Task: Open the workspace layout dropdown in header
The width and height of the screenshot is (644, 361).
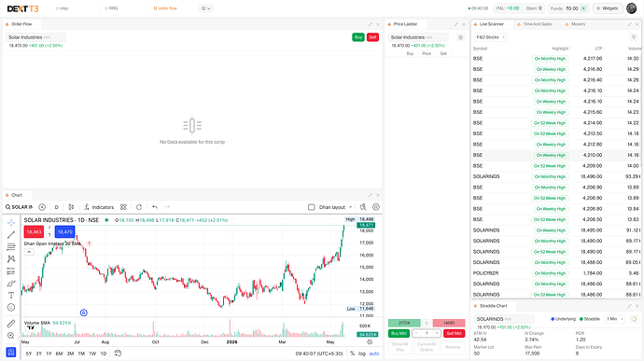Action: [x=205, y=8]
